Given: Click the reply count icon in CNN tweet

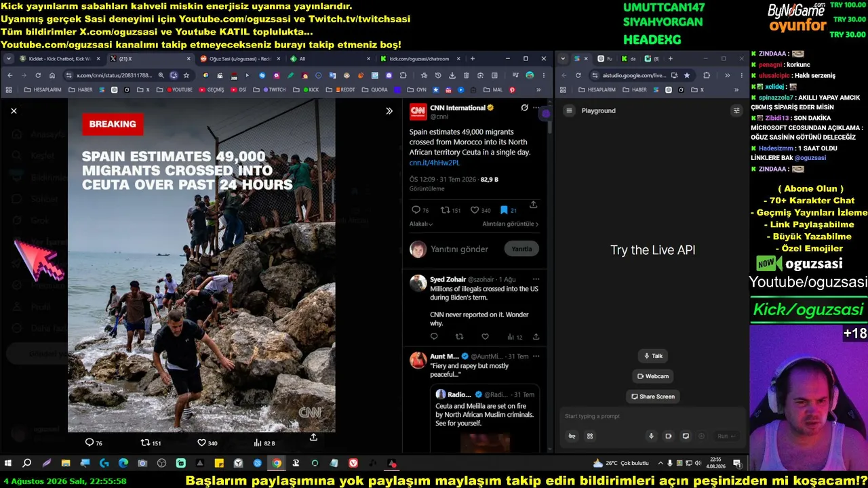Looking at the screenshot, I should (416, 210).
